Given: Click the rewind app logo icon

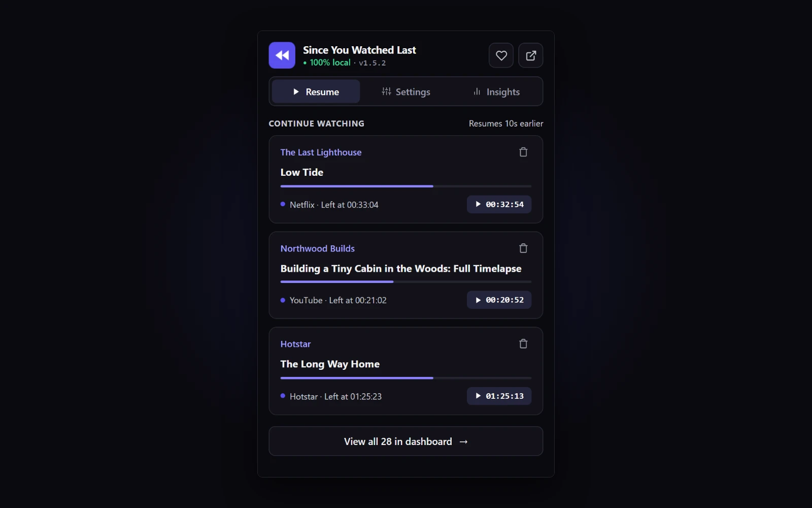Looking at the screenshot, I should [282, 55].
